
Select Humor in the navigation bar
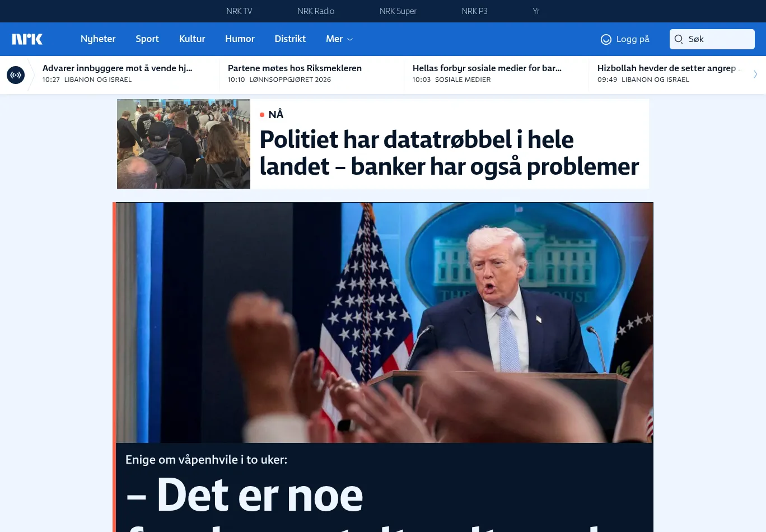pyautogui.click(x=240, y=39)
